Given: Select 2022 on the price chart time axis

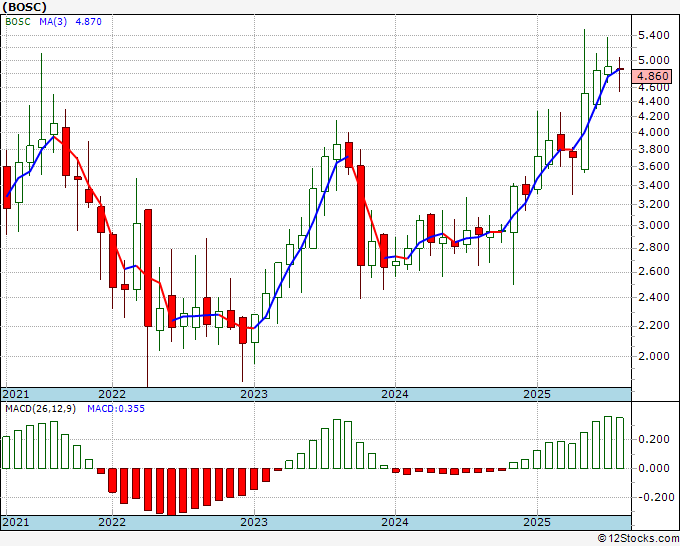Looking at the screenshot, I should pos(112,394).
